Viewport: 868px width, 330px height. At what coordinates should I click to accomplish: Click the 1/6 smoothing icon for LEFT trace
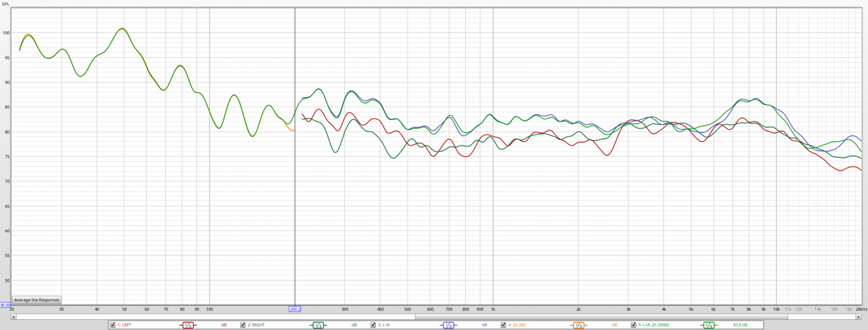click(x=188, y=325)
